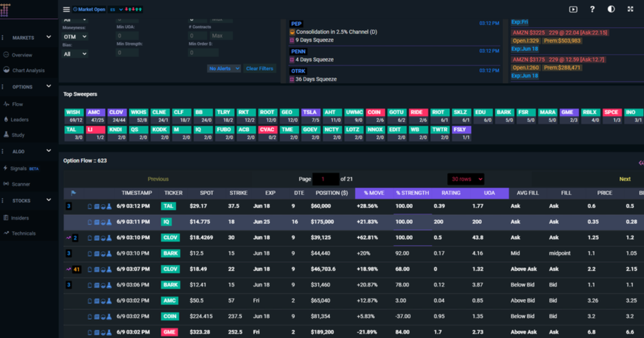Image resolution: width=644 pixels, height=338 pixels.
Task: Click the Flow sidebar icon
Action: 6,104
